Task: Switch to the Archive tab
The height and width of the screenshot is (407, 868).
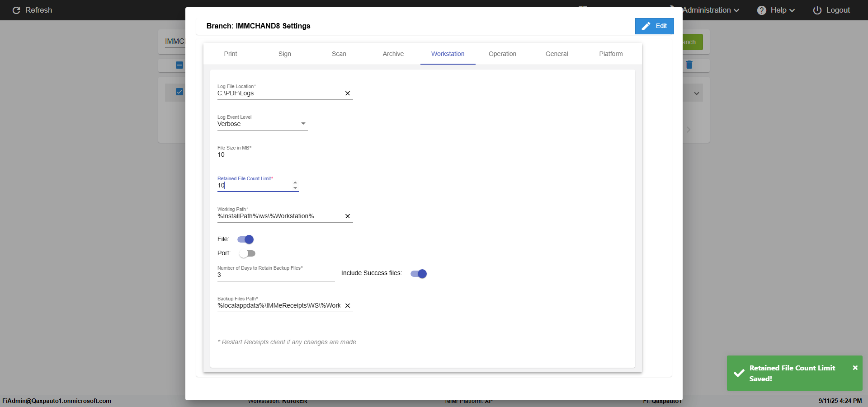Action: click(393, 54)
